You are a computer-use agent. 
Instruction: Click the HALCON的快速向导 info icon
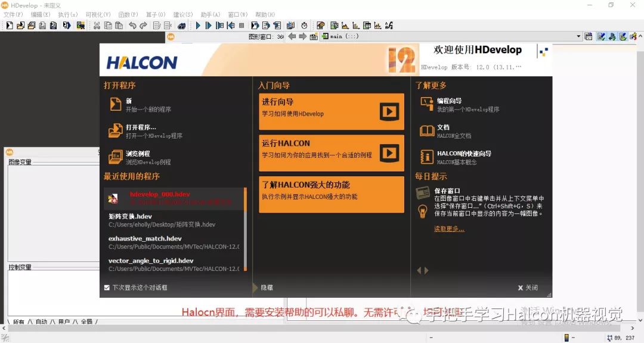(427, 157)
